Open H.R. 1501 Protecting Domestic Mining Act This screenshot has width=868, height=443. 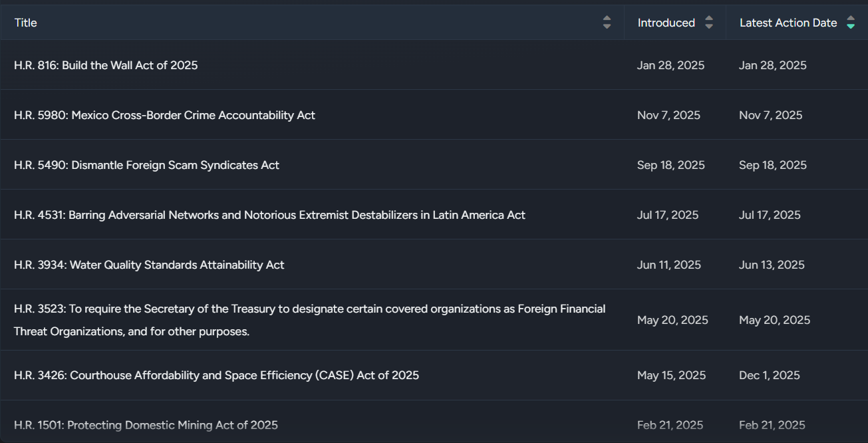pos(146,425)
